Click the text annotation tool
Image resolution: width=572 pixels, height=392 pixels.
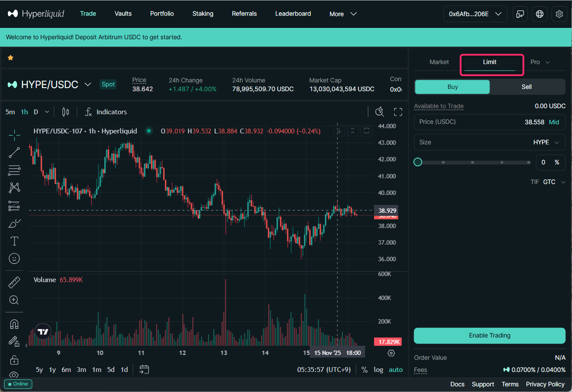pyautogui.click(x=14, y=241)
